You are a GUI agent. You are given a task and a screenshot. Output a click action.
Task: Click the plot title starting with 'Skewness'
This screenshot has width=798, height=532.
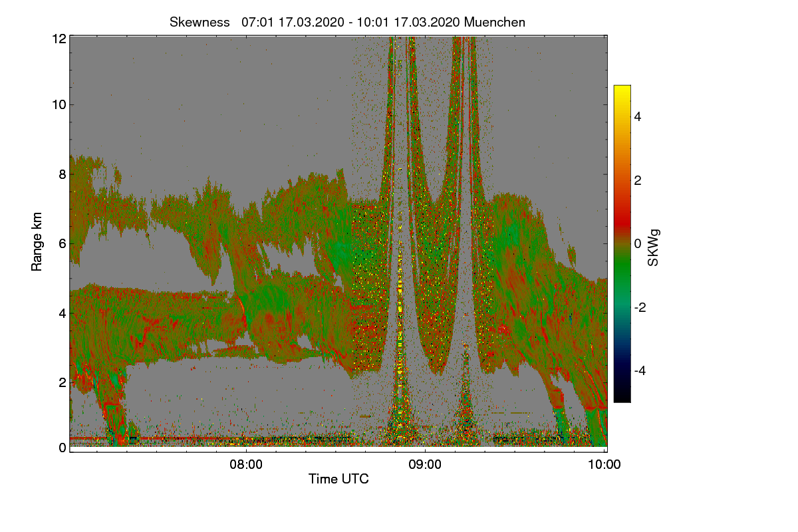click(x=347, y=22)
